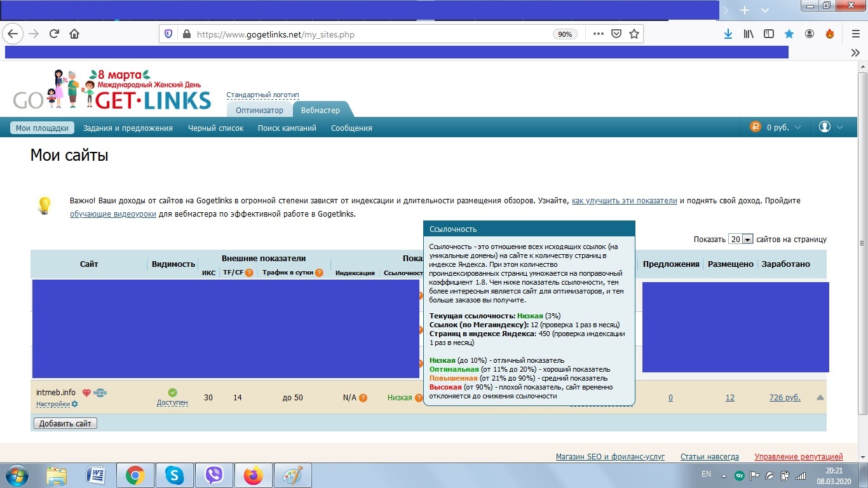
Task: Click the lightbulb tip icon
Action: click(x=44, y=205)
